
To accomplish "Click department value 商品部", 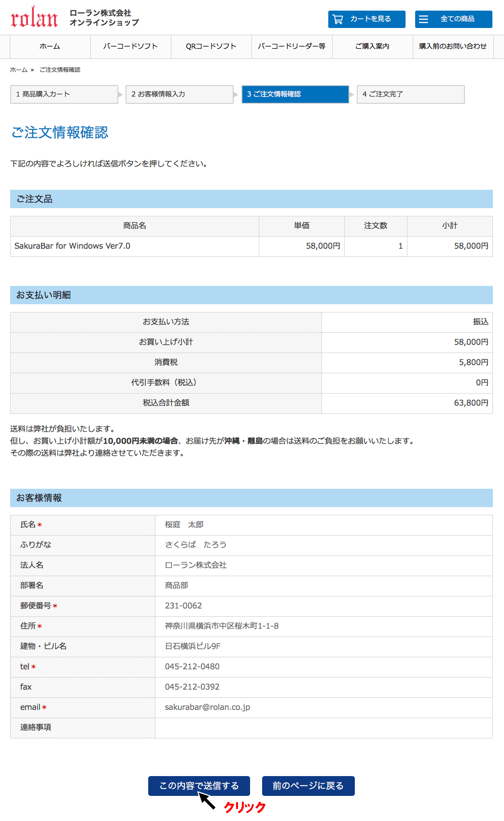I will 177,585.
